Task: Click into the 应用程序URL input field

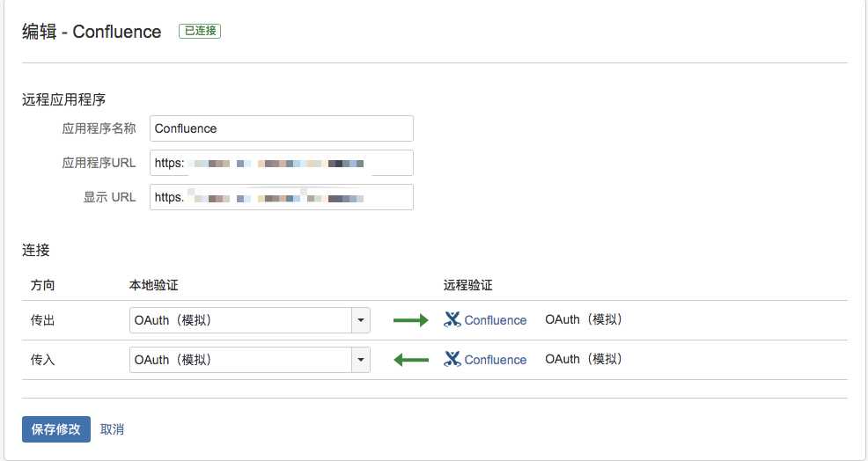Action: tap(281, 163)
